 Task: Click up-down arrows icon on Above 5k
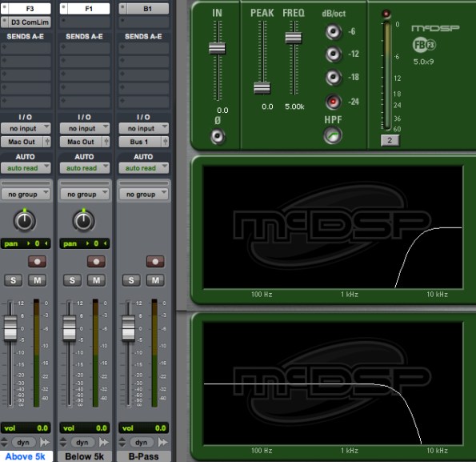[4, 442]
